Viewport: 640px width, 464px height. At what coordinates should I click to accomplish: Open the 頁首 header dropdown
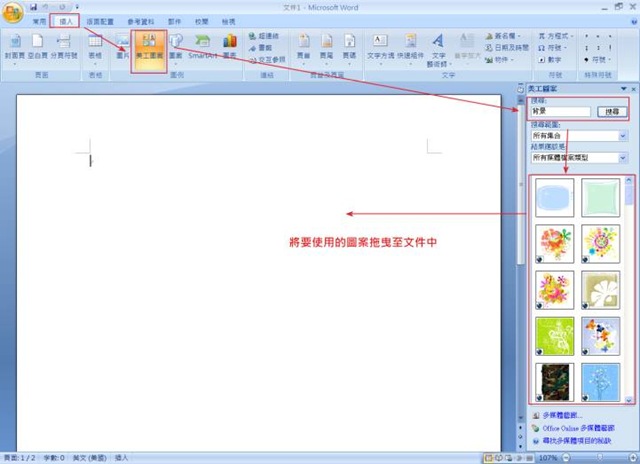click(303, 49)
